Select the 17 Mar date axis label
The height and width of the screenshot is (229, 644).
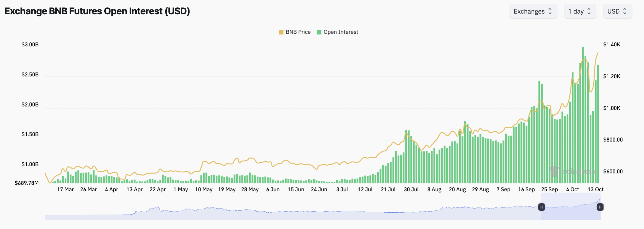(65, 190)
